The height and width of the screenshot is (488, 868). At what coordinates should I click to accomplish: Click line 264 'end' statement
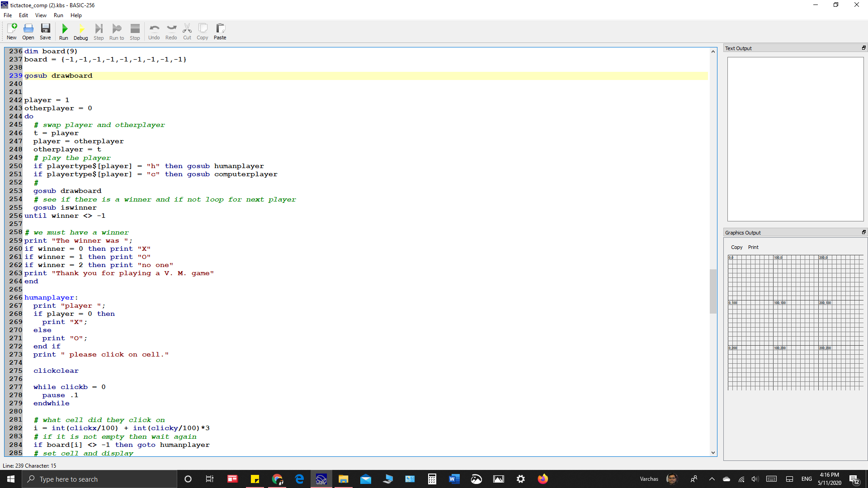[x=31, y=281]
